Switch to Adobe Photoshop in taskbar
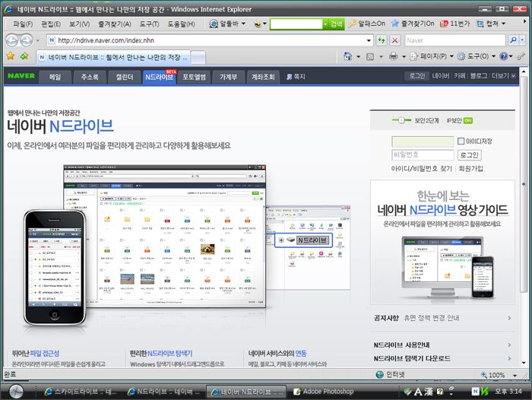 tap(323, 392)
